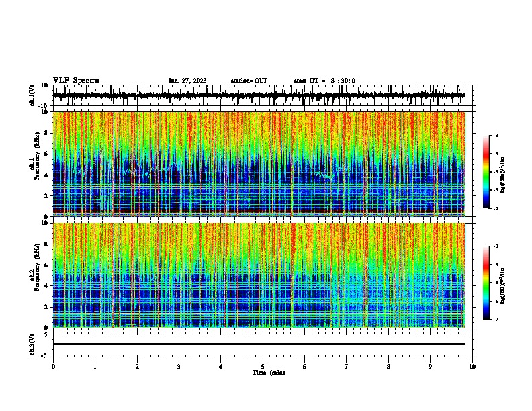Click the time axis tick label '2'

pyautogui.click(x=137, y=366)
